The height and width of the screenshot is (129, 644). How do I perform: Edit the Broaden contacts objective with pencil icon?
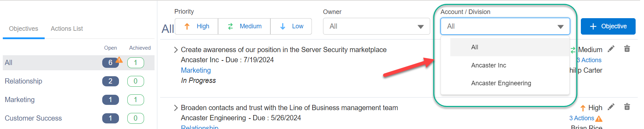611,107
